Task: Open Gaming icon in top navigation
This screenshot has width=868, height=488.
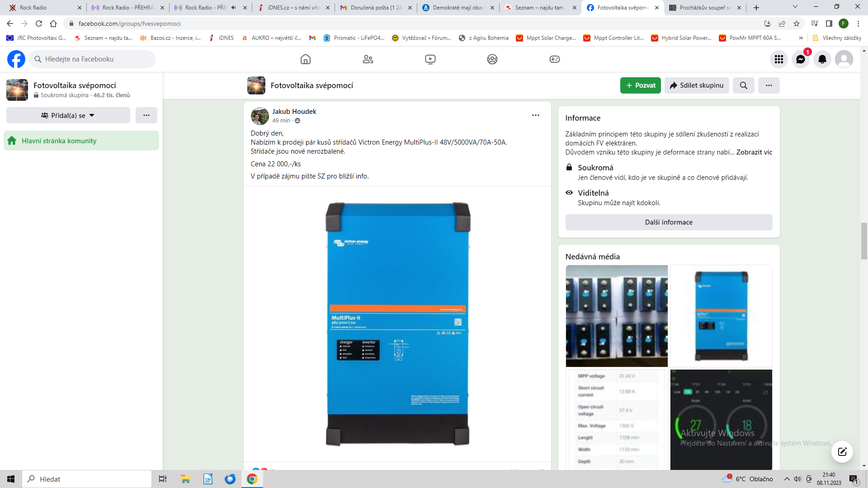Action: point(555,59)
